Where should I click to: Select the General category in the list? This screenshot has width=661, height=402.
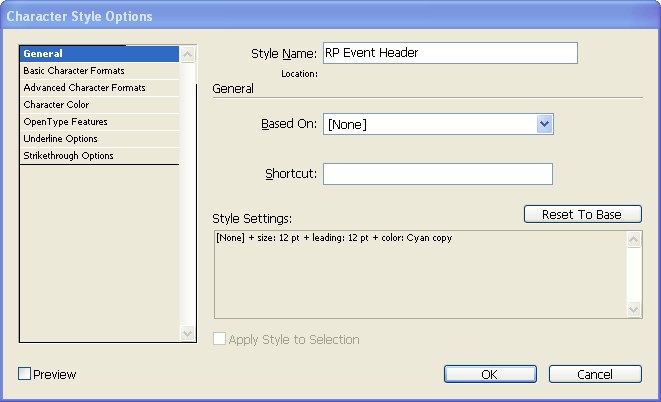(99, 54)
